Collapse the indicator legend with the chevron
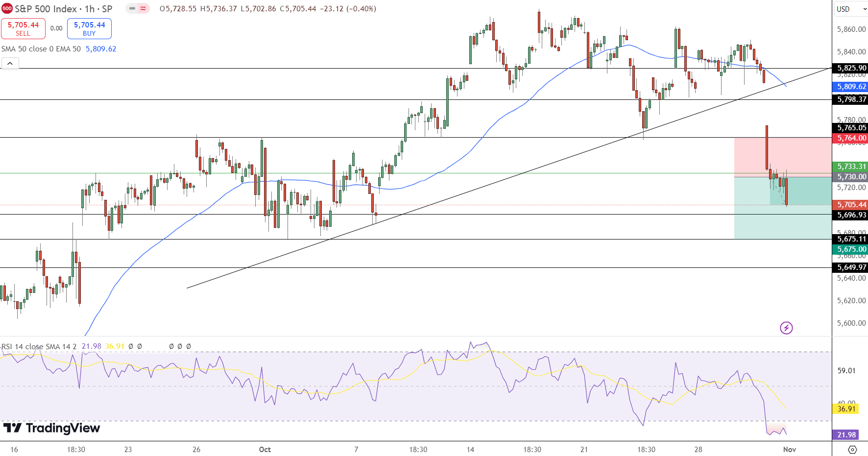Viewport: 868px width, 456px height. coord(10,64)
